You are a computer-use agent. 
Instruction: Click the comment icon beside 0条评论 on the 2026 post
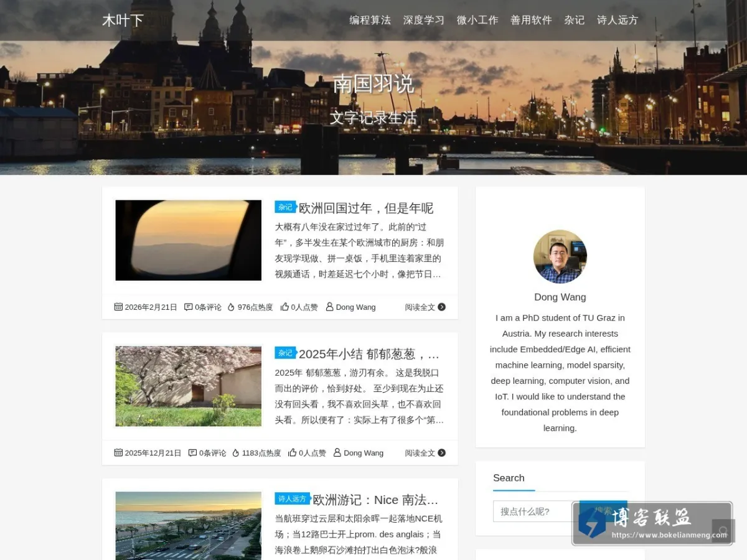[189, 307]
